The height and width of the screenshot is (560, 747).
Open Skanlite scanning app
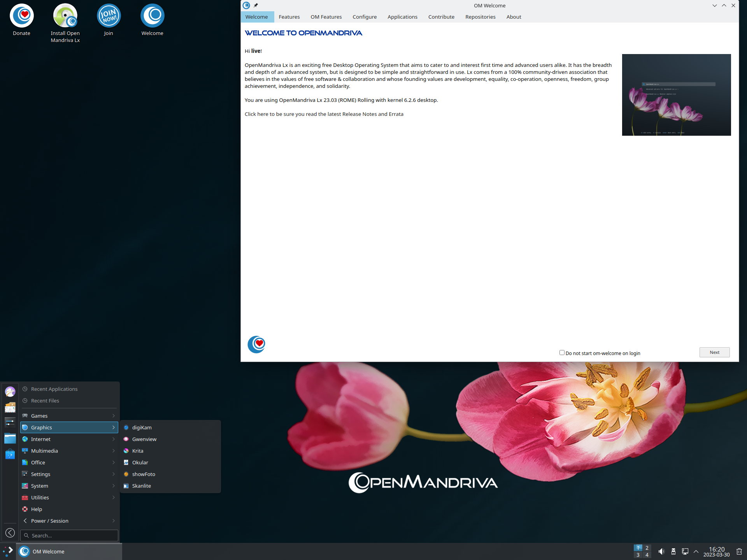(x=170, y=486)
